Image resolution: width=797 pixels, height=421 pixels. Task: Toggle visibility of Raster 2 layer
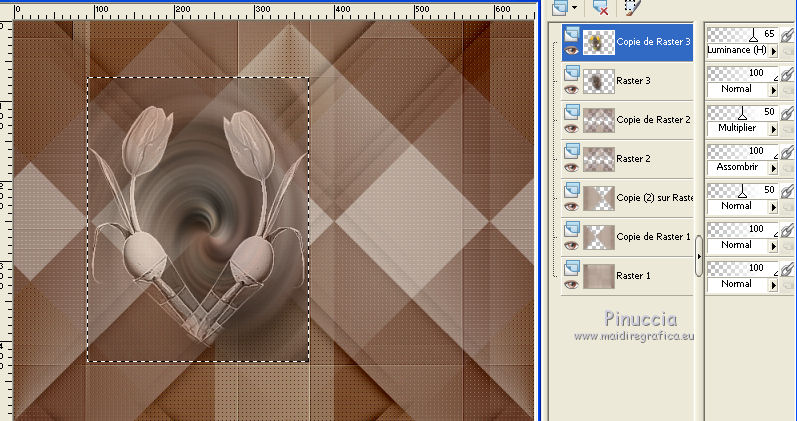tap(571, 167)
